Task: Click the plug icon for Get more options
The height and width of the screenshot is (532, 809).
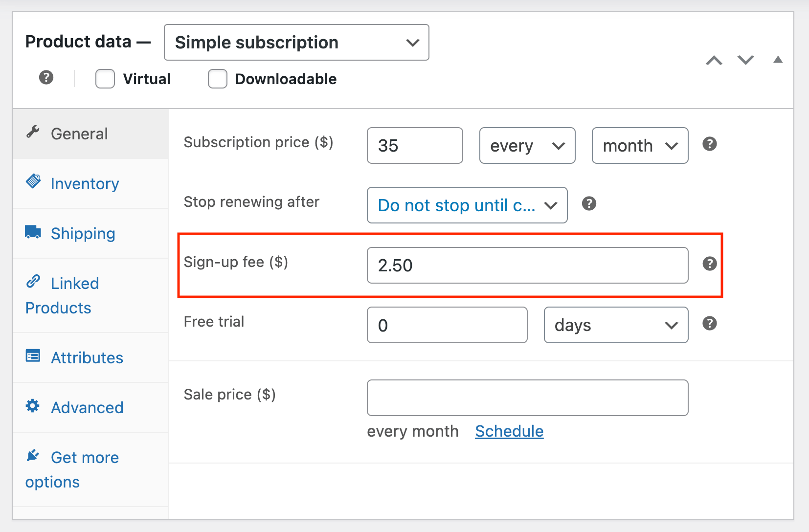Action: pos(32,455)
